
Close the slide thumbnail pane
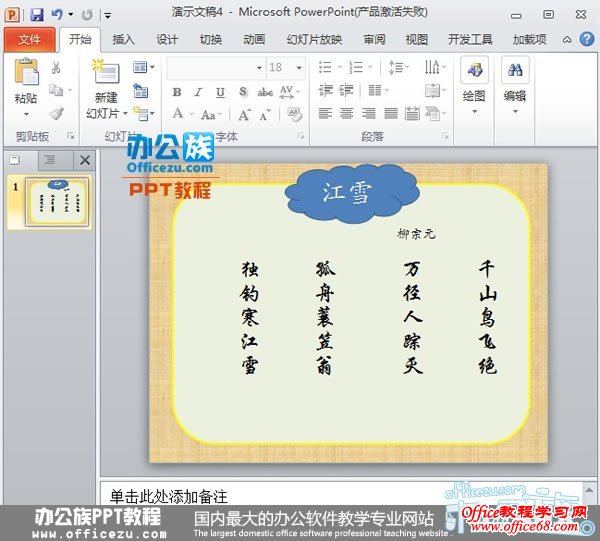click(85, 159)
